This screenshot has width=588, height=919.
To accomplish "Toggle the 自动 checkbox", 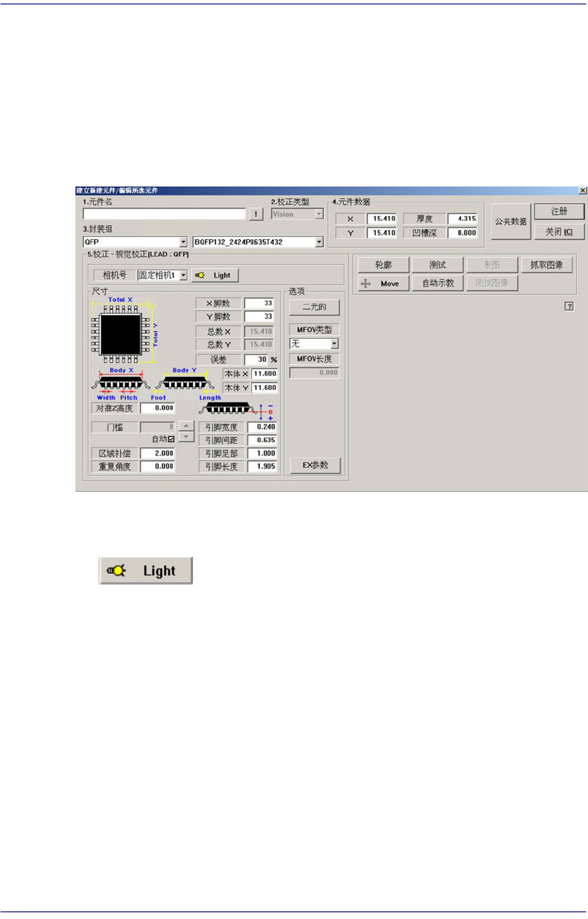I will (x=171, y=439).
